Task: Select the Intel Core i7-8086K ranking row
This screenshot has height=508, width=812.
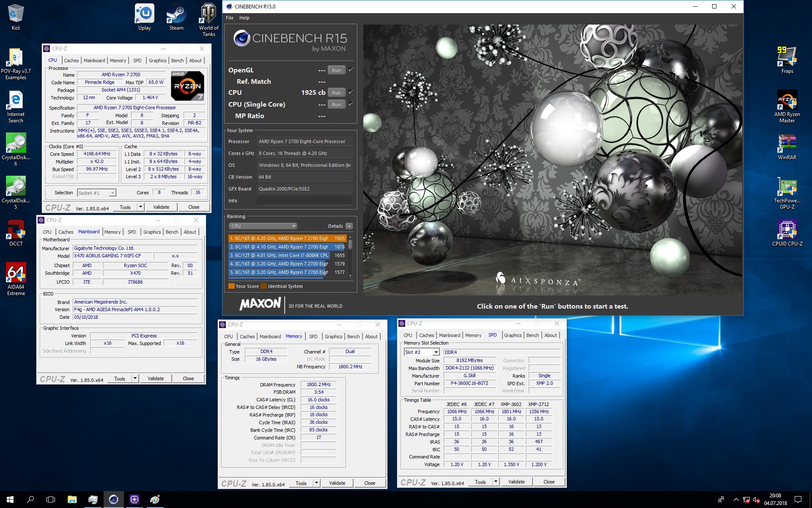Action: pos(288,255)
